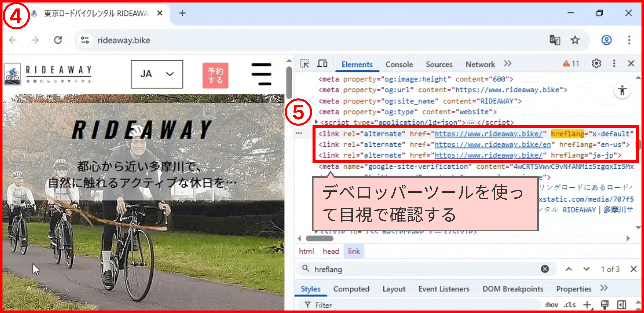Clear the hreflang search field with the x
The width and height of the screenshot is (644, 313).
pos(545,269)
